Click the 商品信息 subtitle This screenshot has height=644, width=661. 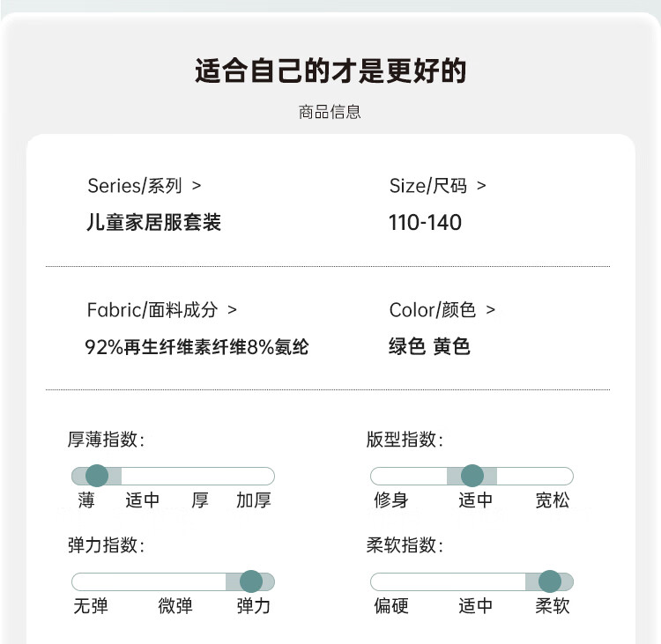pyautogui.click(x=330, y=112)
